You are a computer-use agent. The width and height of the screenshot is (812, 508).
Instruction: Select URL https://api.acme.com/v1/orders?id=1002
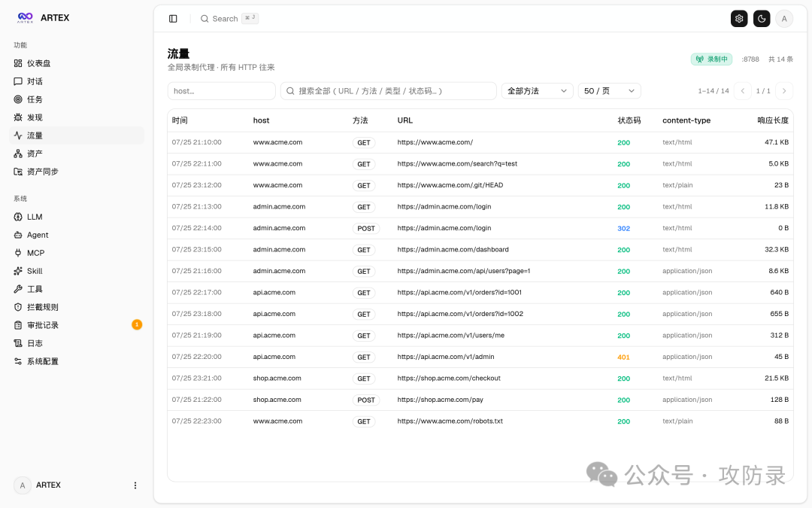click(x=460, y=314)
